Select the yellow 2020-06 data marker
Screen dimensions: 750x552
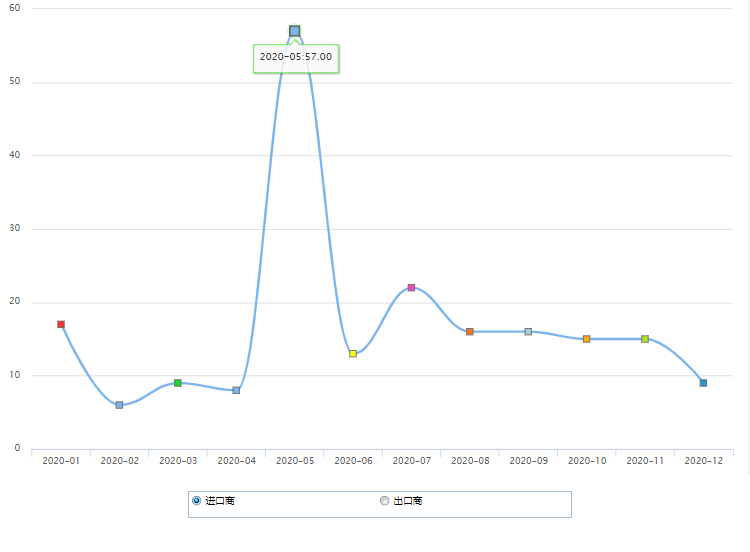click(x=353, y=353)
